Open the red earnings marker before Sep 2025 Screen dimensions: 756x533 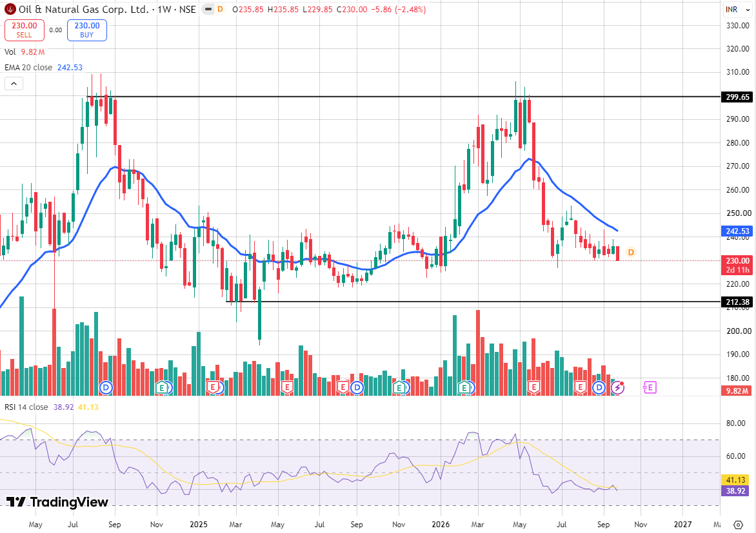(343, 387)
